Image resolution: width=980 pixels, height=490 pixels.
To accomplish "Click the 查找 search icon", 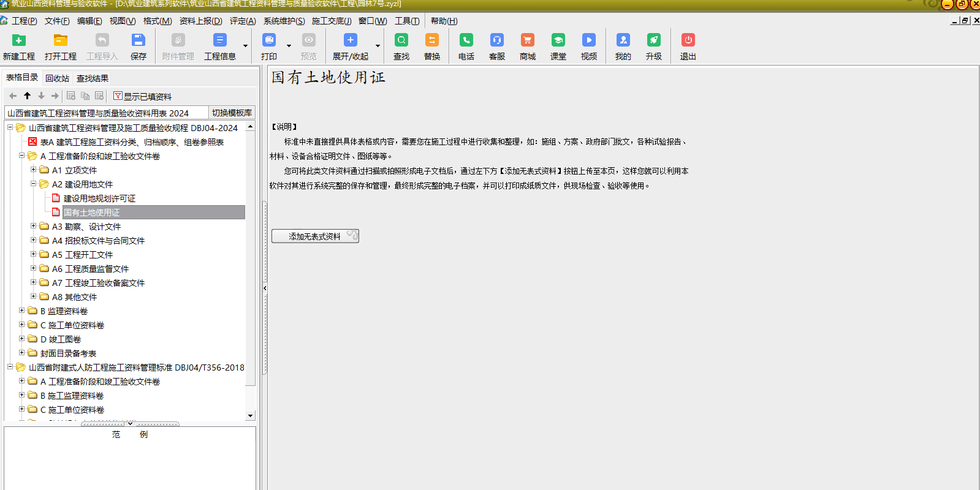I will pyautogui.click(x=401, y=41).
